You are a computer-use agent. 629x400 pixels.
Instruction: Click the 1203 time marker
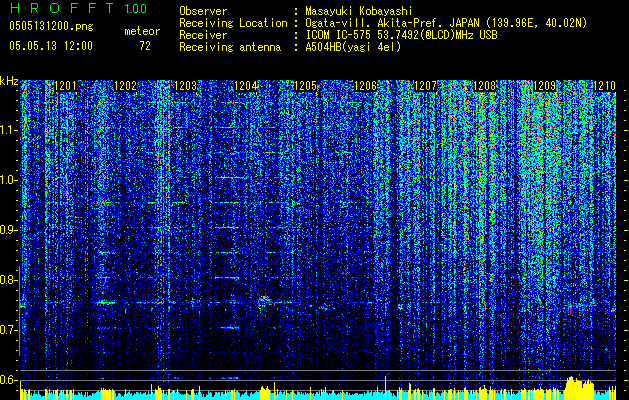tap(185, 86)
